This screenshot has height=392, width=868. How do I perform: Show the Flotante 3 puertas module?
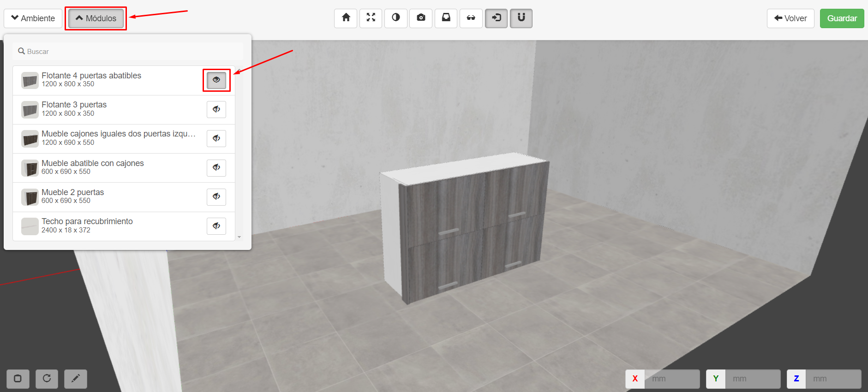click(x=216, y=109)
